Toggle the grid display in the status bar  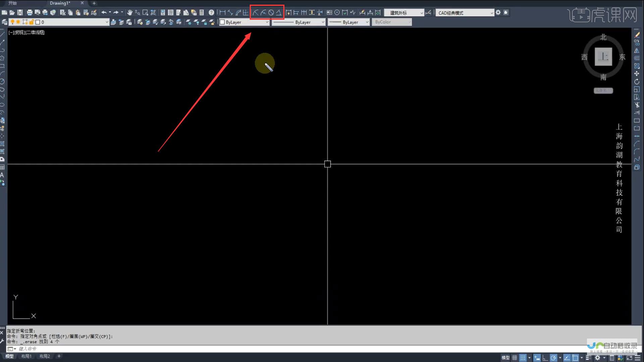coord(515,358)
